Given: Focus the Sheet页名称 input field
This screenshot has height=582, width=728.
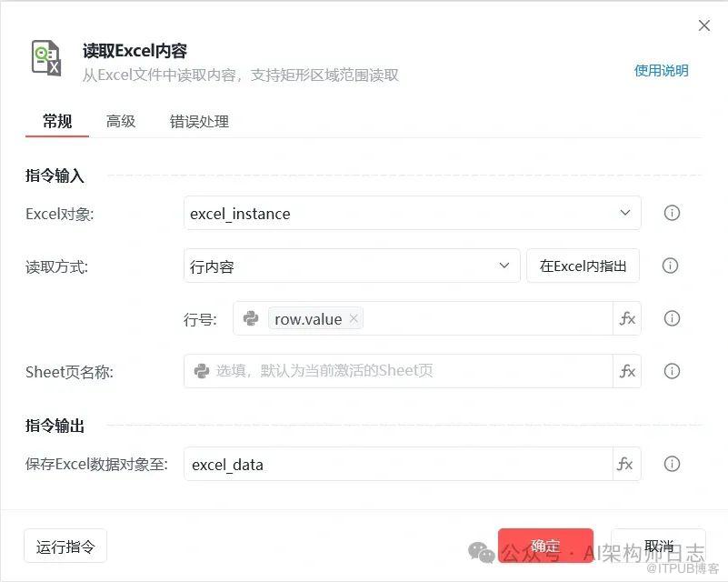Looking at the screenshot, I should [398, 371].
